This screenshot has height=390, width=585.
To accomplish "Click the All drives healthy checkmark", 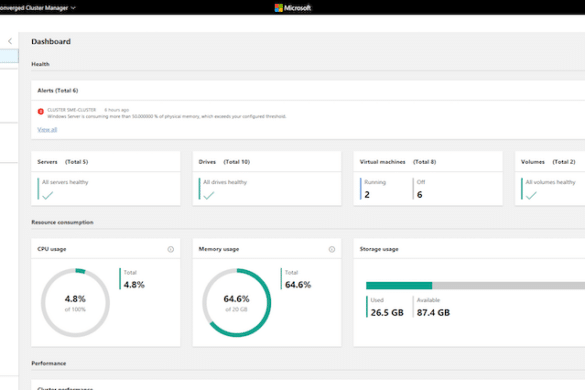I will coord(209,195).
